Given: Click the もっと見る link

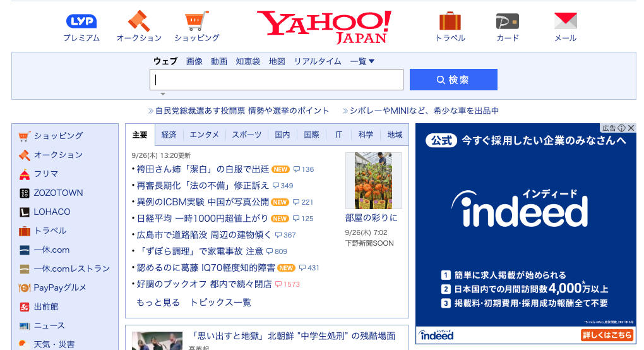Looking at the screenshot, I should [x=158, y=303].
